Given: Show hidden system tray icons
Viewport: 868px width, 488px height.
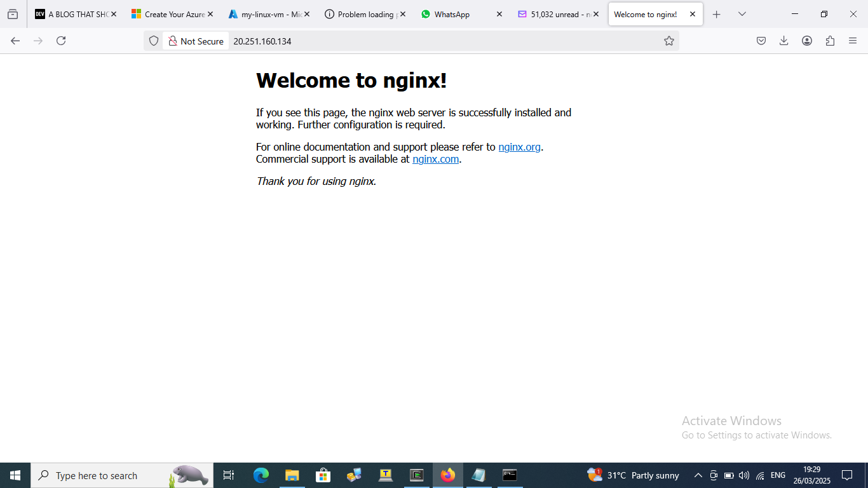Looking at the screenshot, I should click(698, 475).
